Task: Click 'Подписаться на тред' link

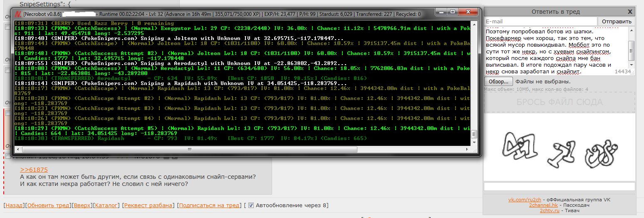Action: [x=210, y=205]
